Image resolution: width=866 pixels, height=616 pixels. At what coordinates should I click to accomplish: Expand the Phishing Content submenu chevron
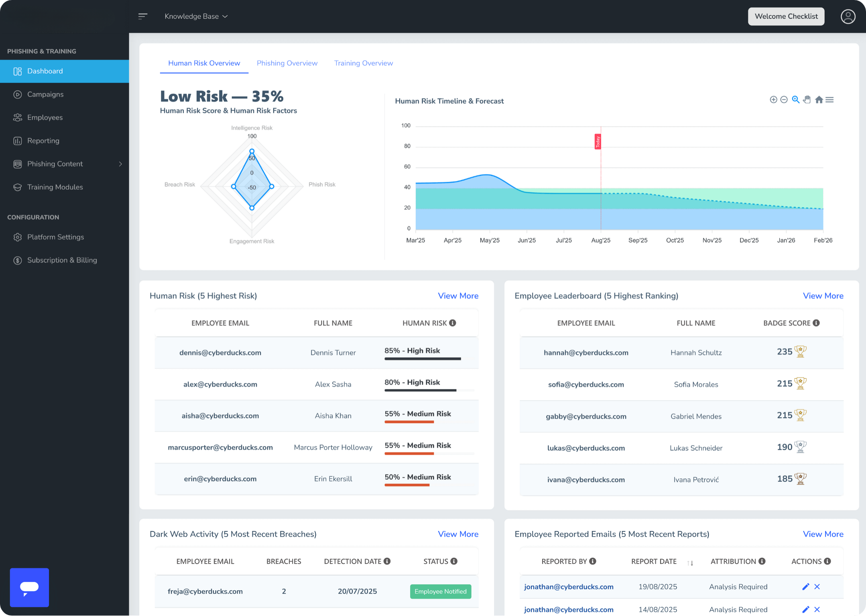(x=120, y=164)
